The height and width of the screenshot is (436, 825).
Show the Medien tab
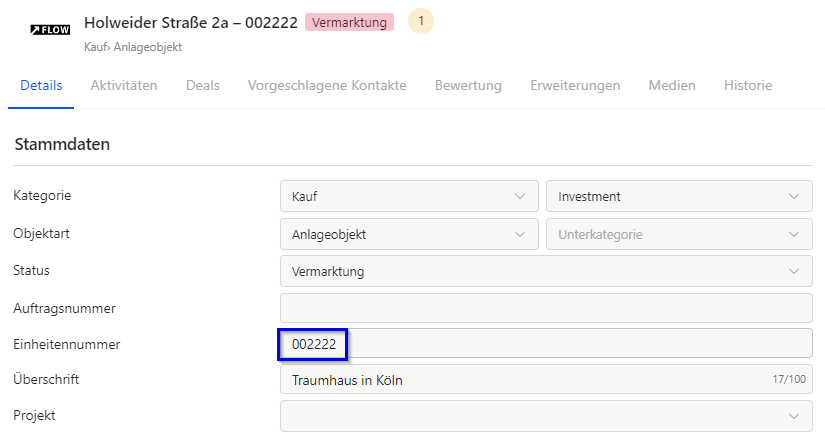click(672, 86)
